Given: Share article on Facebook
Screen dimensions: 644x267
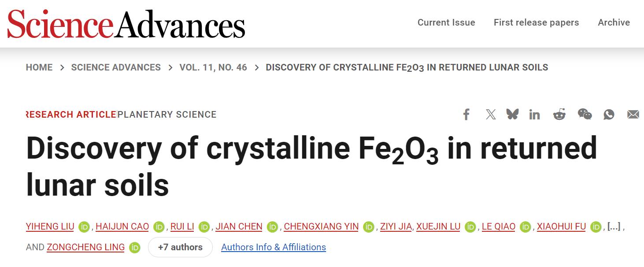Looking at the screenshot, I should point(466,115).
